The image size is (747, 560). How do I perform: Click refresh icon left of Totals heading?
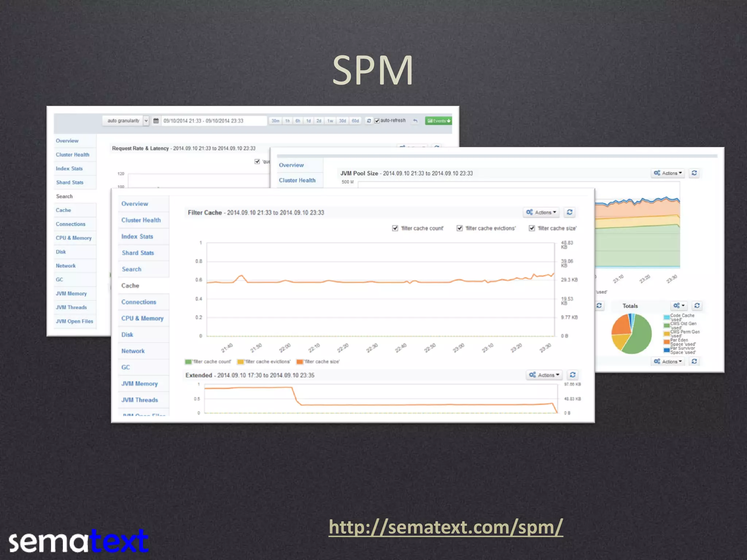599,306
